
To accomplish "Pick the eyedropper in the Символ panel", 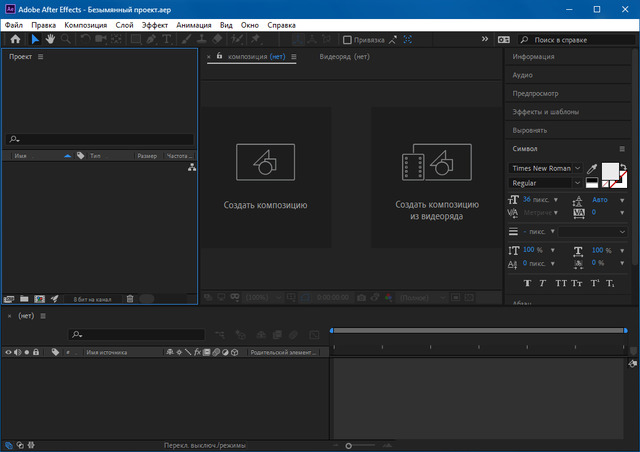I will (591, 169).
